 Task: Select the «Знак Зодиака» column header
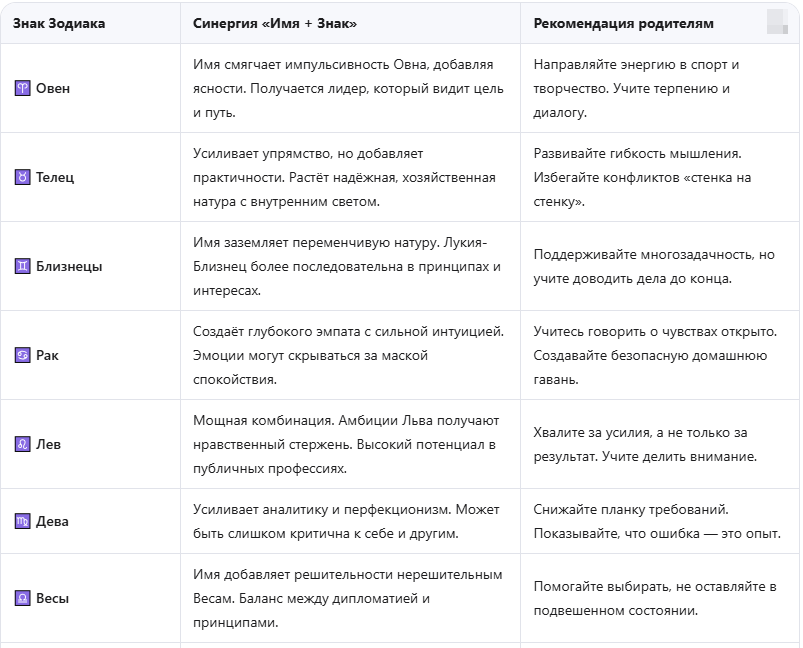(x=59, y=24)
